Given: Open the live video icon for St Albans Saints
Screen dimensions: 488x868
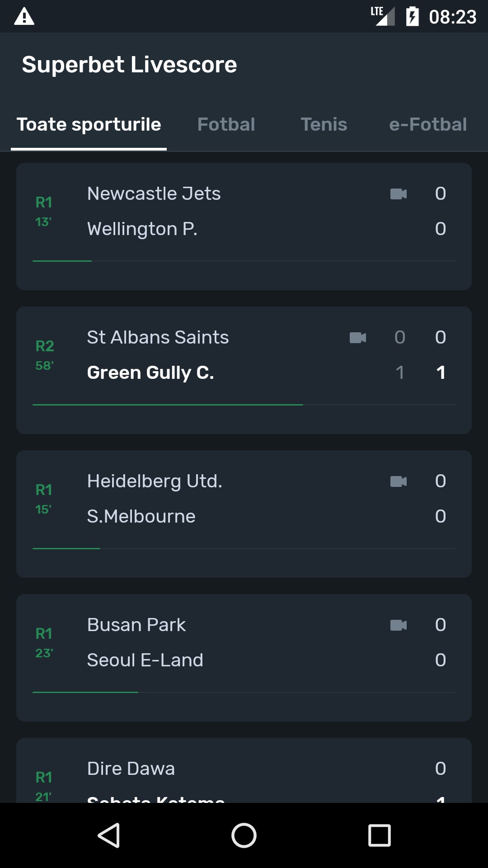Looking at the screenshot, I should [x=357, y=338].
